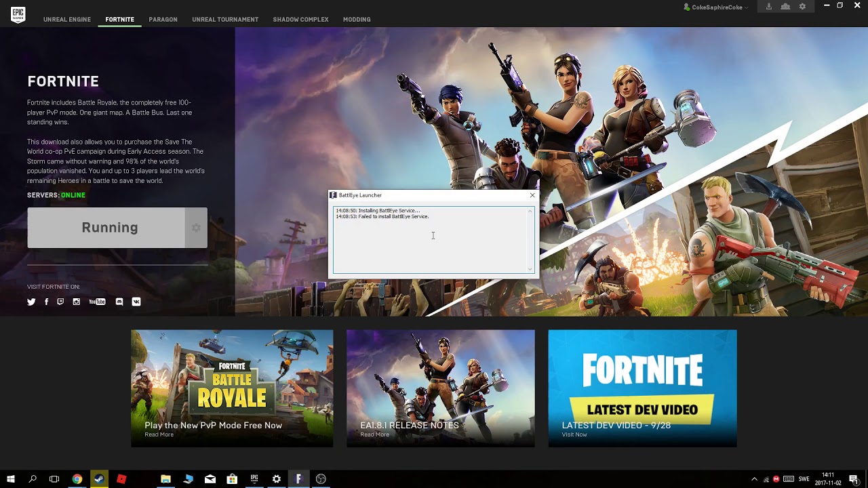
Task: Click the ONLINE server status text
Action: (x=73, y=195)
